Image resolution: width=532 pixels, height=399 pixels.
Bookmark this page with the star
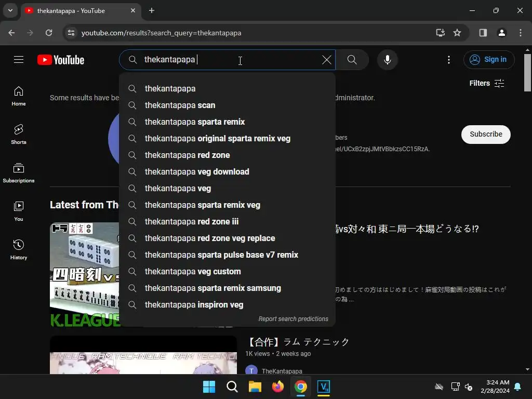coord(457,33)
